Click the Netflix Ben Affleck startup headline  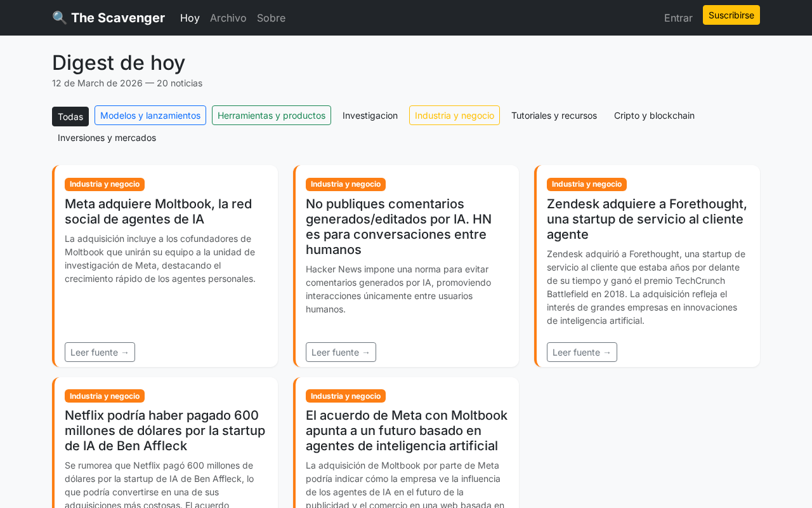click(x=165, y=431)
